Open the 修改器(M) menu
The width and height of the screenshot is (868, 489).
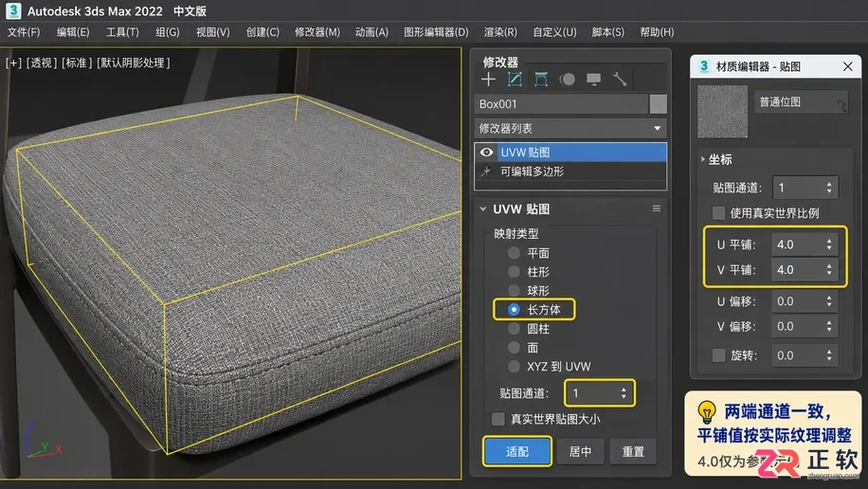317,32
